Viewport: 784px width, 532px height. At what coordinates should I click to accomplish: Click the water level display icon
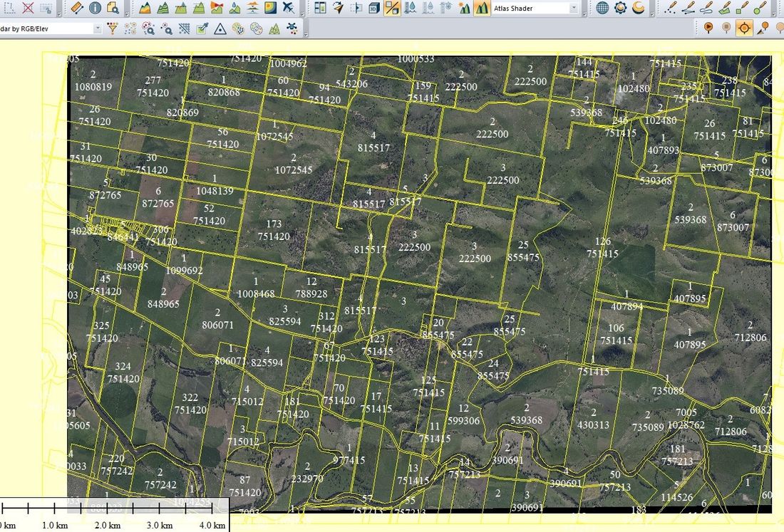tap(410, 8)
